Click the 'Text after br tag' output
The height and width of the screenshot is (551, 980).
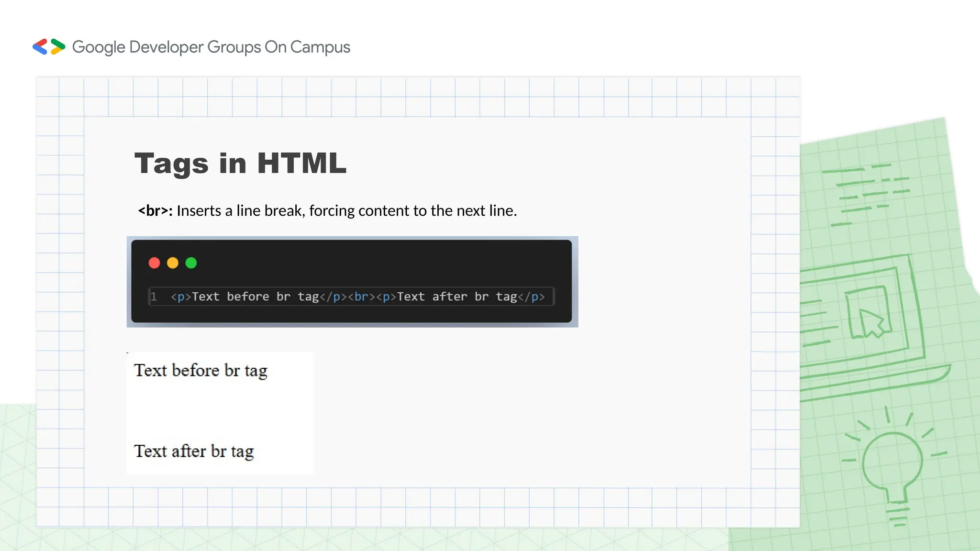[x=194, y=452]
